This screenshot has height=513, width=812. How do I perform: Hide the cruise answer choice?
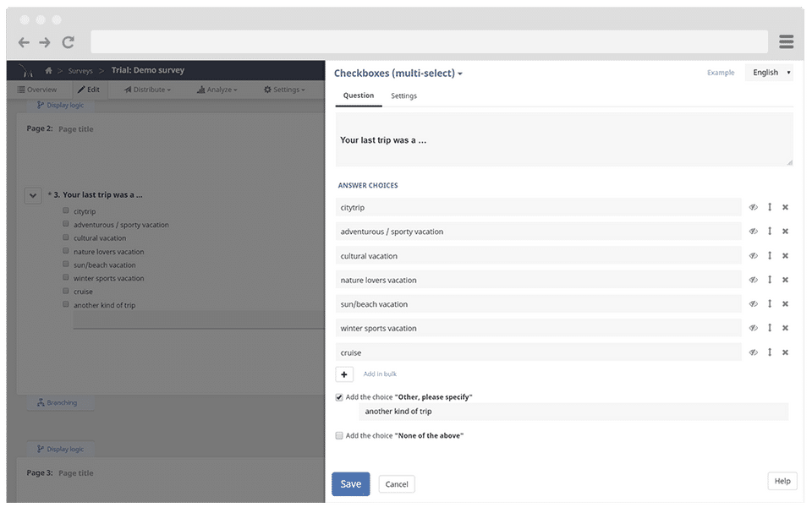click(754, 352)
